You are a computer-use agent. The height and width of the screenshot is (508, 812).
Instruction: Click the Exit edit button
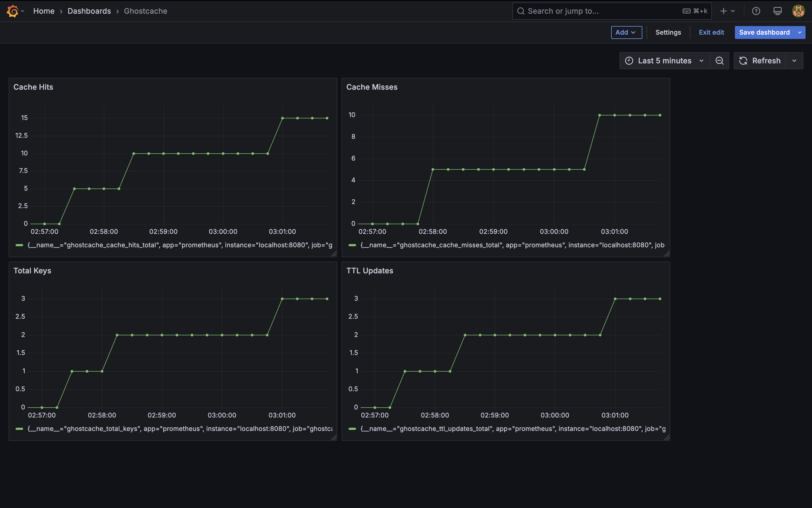711,32
